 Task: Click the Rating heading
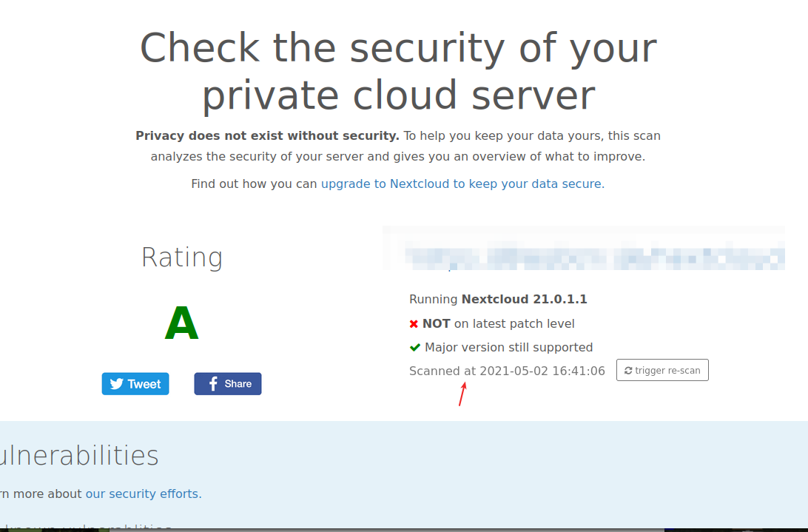pos(182,257)
